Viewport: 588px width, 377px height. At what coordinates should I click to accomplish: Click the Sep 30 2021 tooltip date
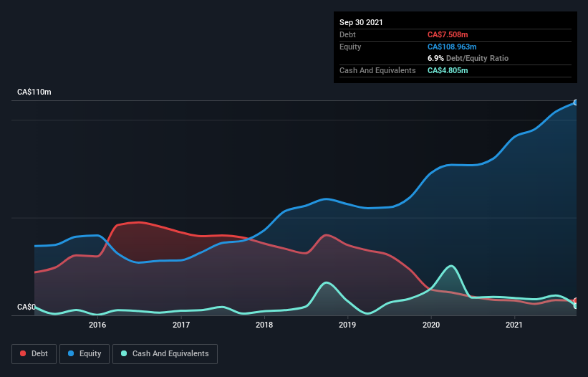361,22
